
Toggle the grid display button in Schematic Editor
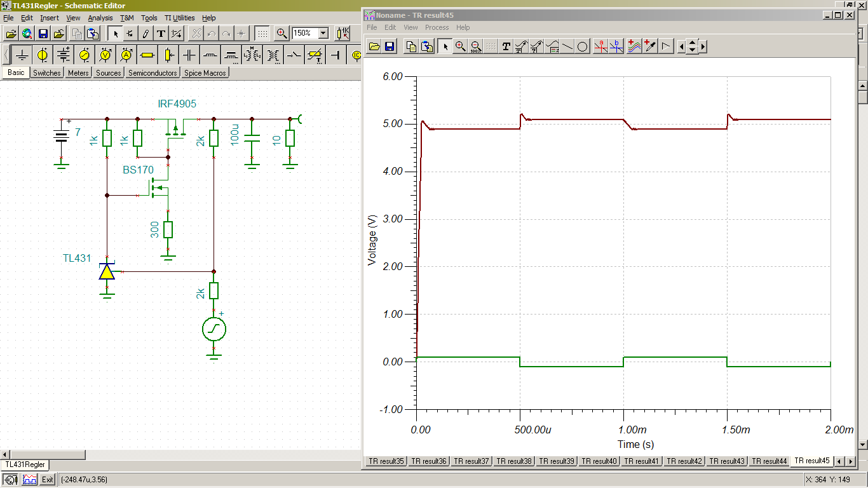pos(261,33)
